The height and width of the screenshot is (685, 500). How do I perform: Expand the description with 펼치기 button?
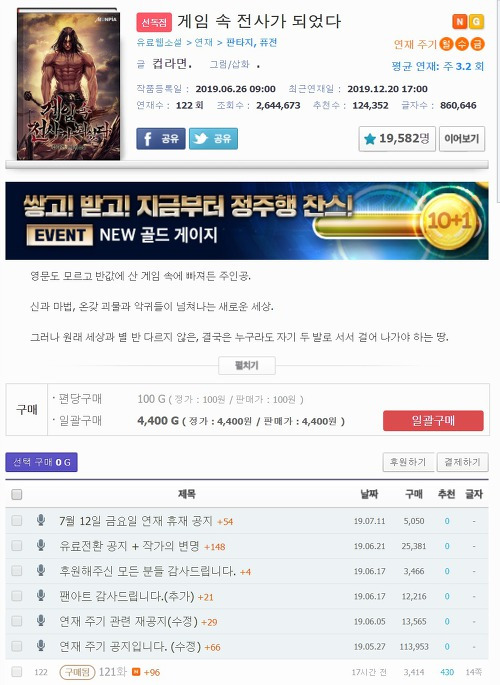[247, 366]
